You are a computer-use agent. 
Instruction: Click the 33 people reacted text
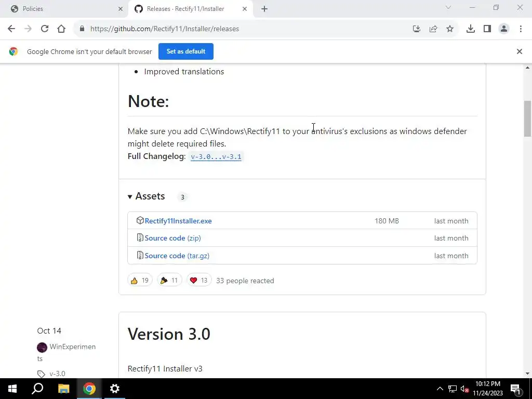coord(245,281)
